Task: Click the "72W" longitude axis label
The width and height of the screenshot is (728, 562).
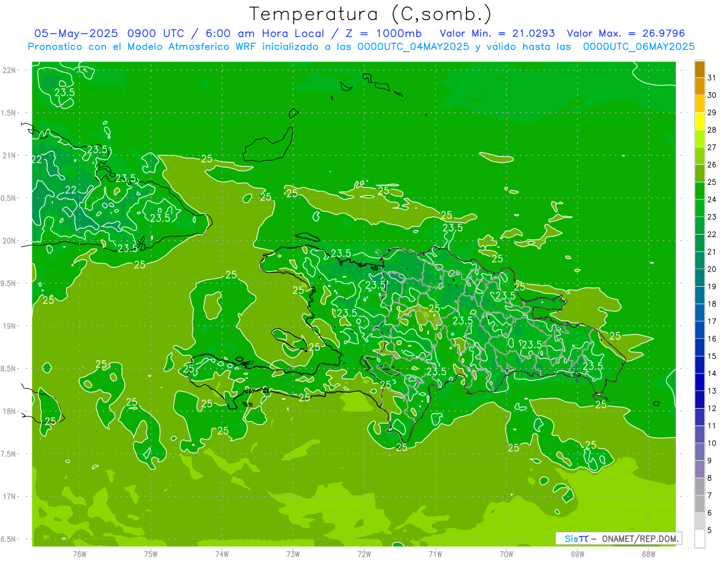Action: 364,554
